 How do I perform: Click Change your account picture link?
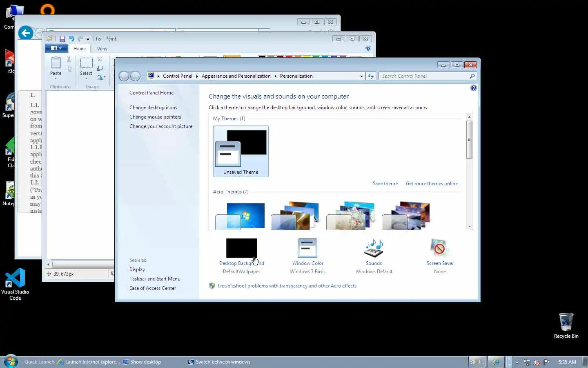(161, 126)
